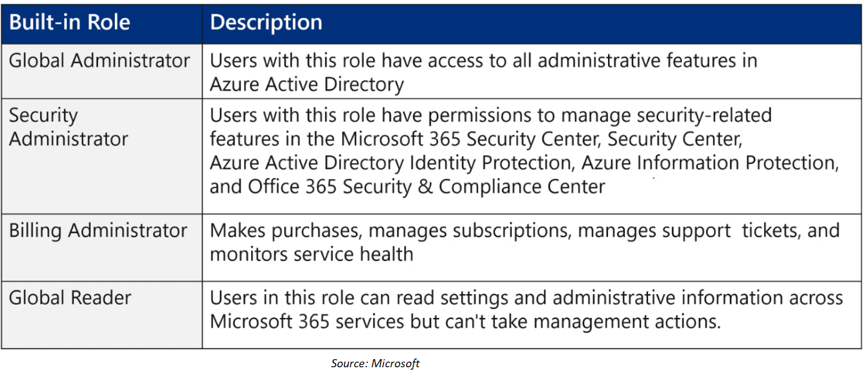The height and width of the screenshot is (376, 868).
Task: Select the Billing Administrator role cell
Action: pos(98,231)
